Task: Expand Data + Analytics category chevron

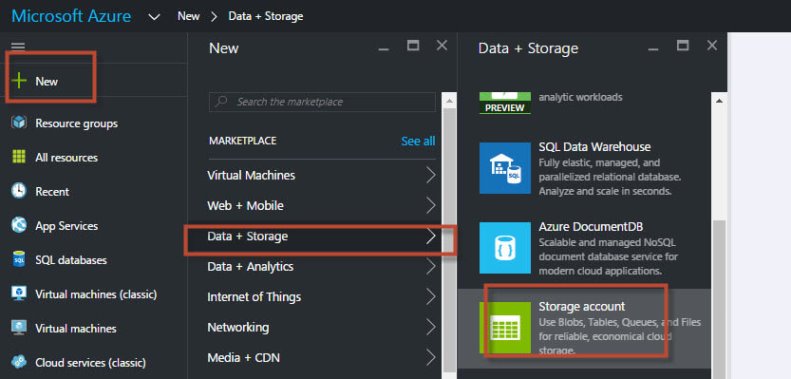Action: pyautogui.click(x=430, y=266)
